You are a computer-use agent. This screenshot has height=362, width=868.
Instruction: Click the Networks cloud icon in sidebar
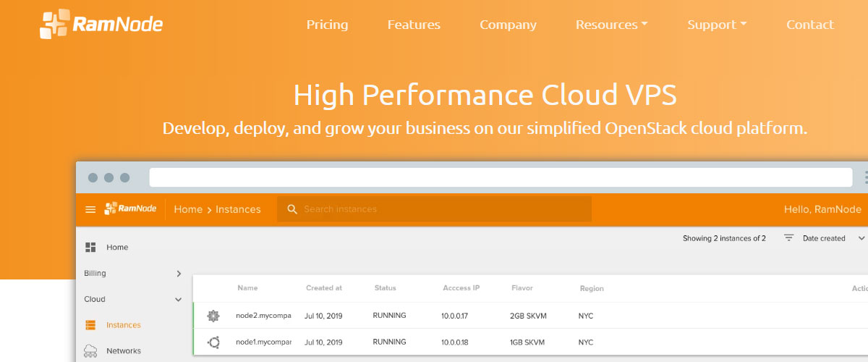(90, 351)
